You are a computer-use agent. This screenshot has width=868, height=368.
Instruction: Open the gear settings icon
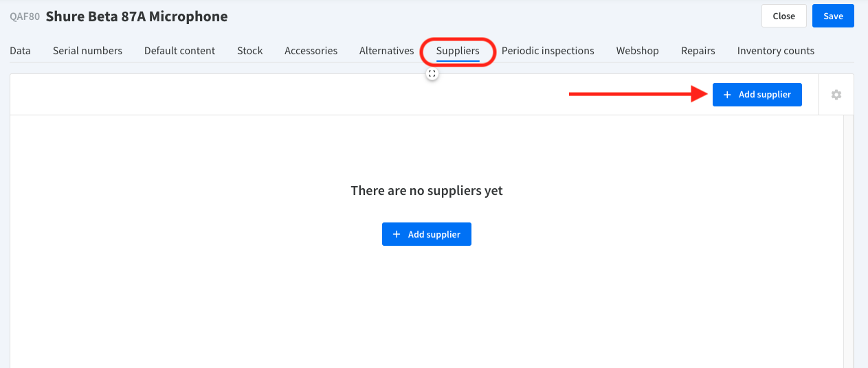tap(836, 95)
